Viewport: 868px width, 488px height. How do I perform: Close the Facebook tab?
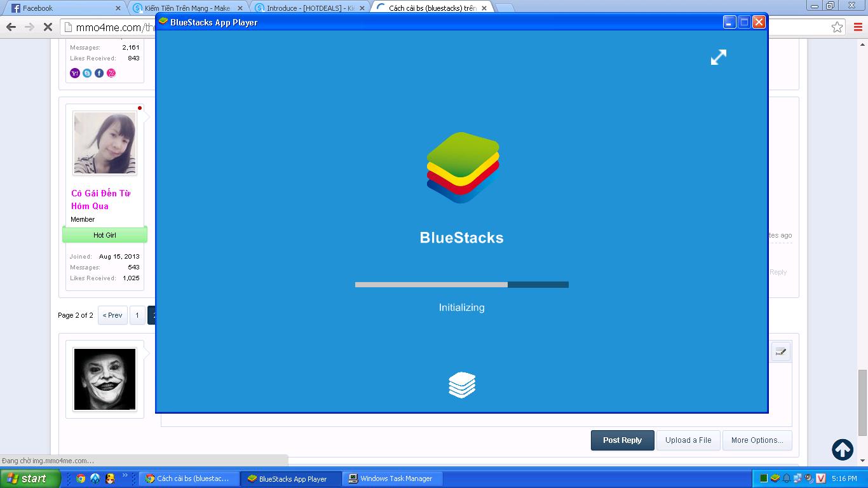coord(118,8)
